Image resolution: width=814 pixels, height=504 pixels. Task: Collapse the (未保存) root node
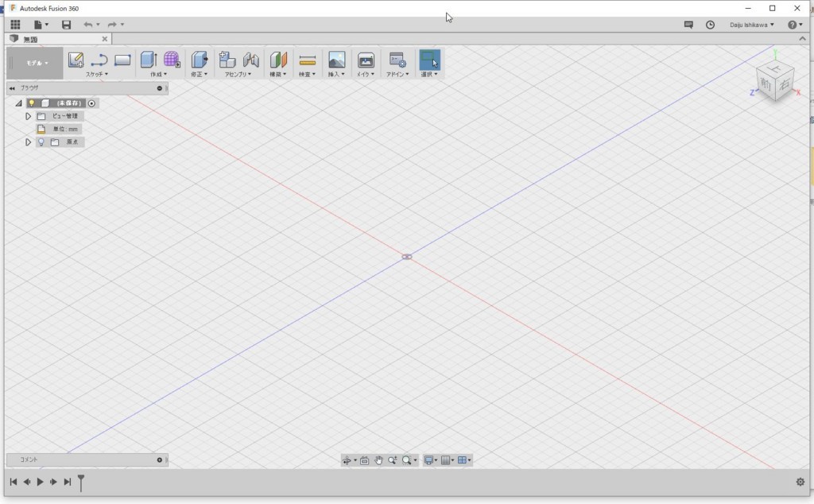coord(19,103)
